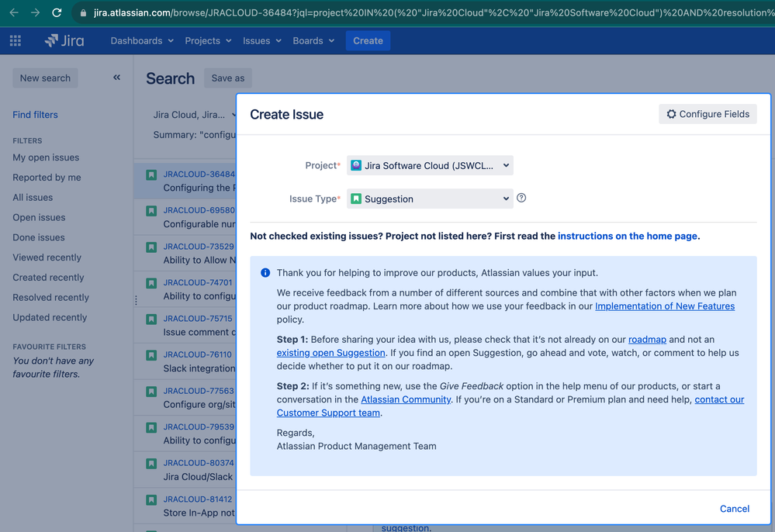Viewport: 775px width, 532px height.
Task: Select Reported by me filter
Action: coord(47,178)
